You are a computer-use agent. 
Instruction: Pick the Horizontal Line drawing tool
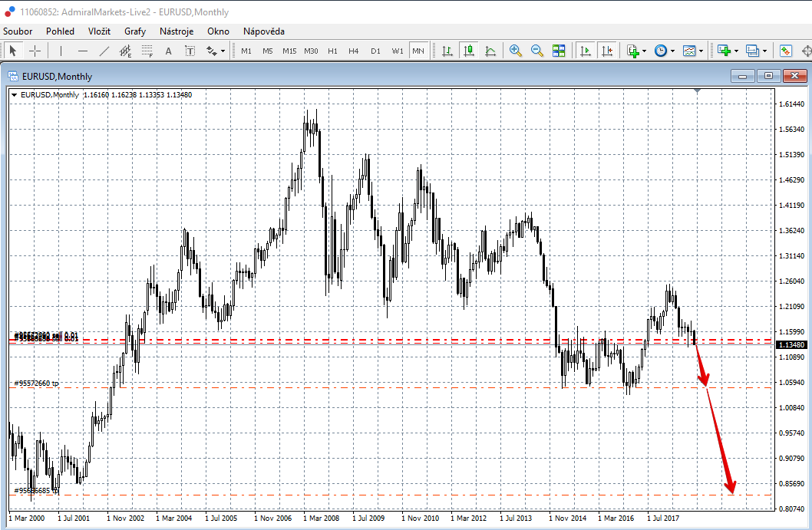[x=83, y=51]
